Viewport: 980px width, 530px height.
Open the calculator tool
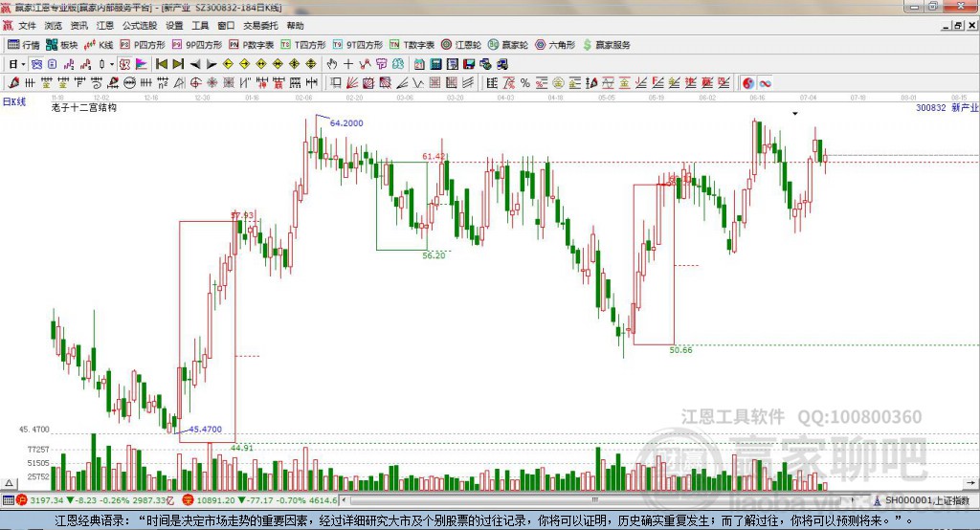(x=435, y=64)
